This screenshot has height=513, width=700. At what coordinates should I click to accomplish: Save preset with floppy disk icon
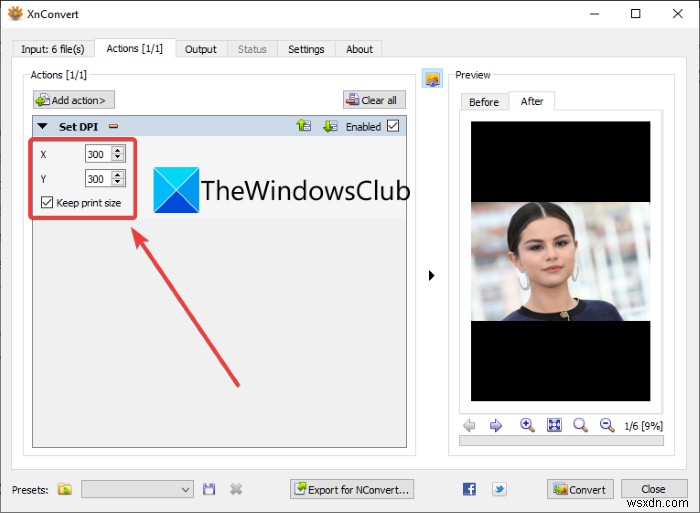click(x=209, y=489)
